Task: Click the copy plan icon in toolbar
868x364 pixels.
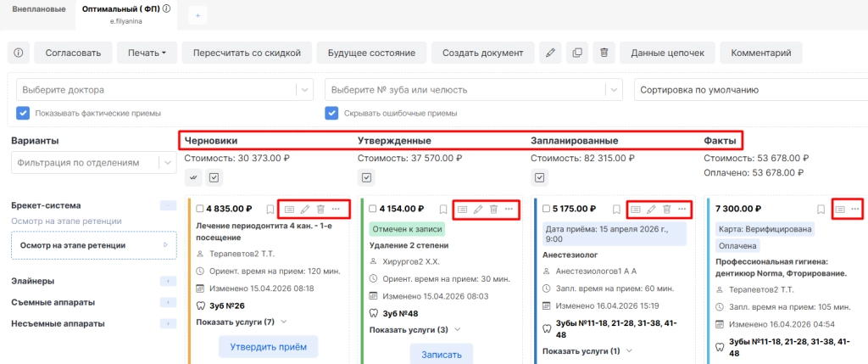Action: coord(576,53)
